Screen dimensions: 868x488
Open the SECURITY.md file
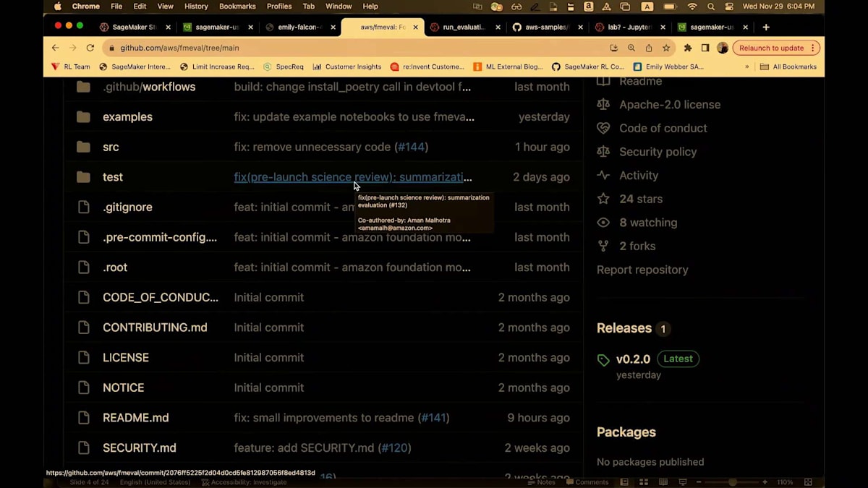click(140, 448)
